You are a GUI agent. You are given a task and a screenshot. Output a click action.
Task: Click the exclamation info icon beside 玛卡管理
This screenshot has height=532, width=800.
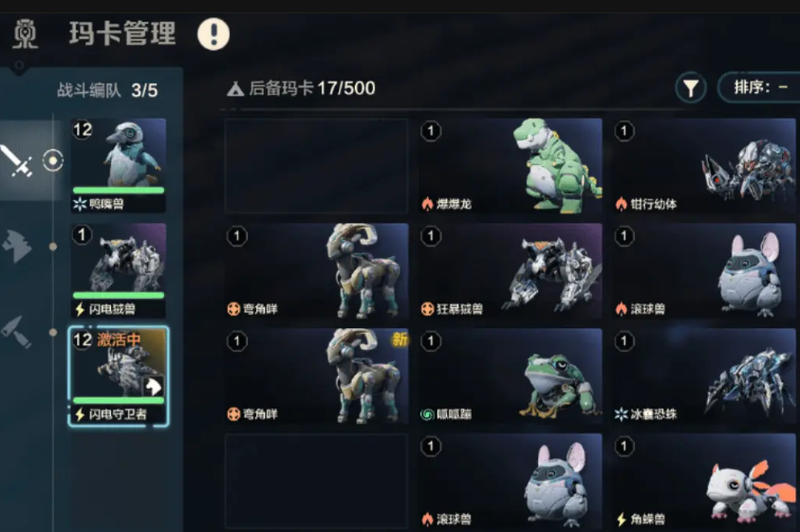(214, 34)
